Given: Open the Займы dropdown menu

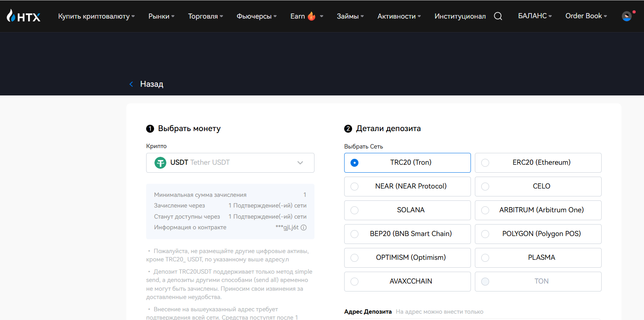Looking at the screenshot, I should [x=351, y=16].
